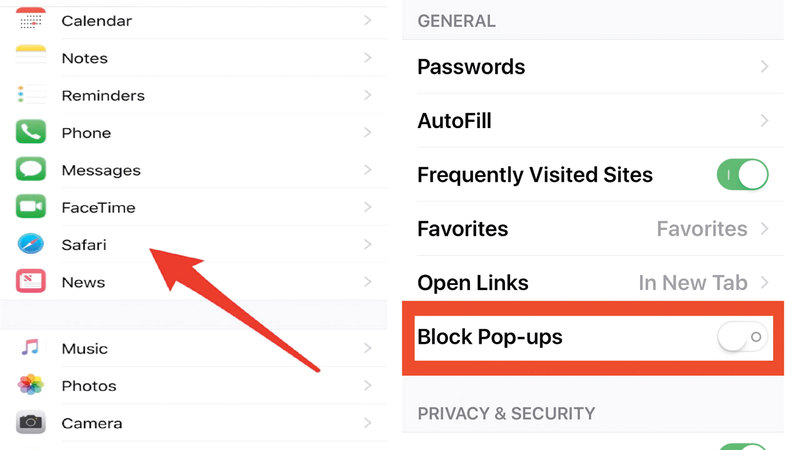Tap the colorful Photos icon
The height and width of the screenshot is (450, 800).
click(x=31, y=385)
